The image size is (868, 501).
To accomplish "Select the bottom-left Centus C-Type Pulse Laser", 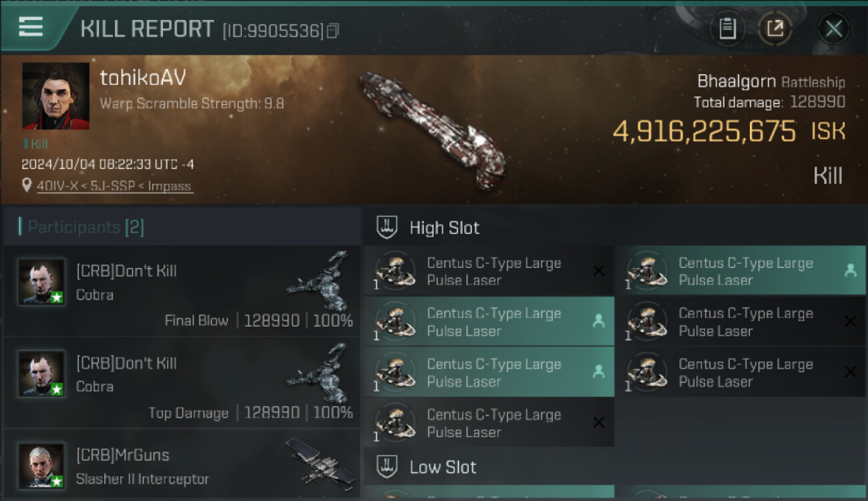I will [489, 423].
